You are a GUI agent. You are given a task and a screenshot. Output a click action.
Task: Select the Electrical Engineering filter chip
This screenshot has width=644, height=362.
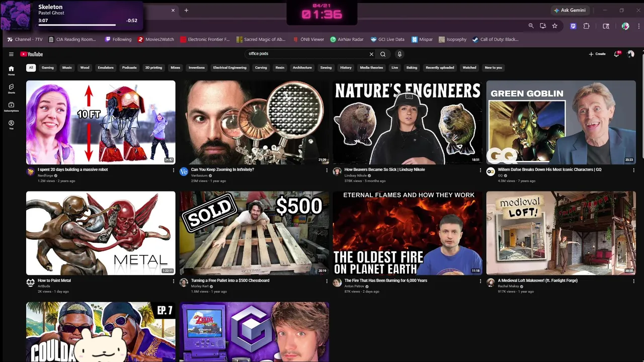pyautogui.click(x=229, y=67)
